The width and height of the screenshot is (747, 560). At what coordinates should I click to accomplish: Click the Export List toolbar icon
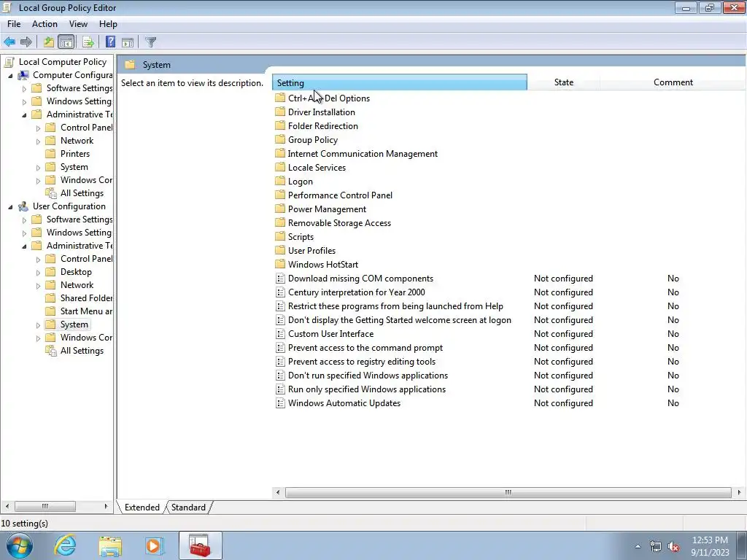[x=88, y=42]
